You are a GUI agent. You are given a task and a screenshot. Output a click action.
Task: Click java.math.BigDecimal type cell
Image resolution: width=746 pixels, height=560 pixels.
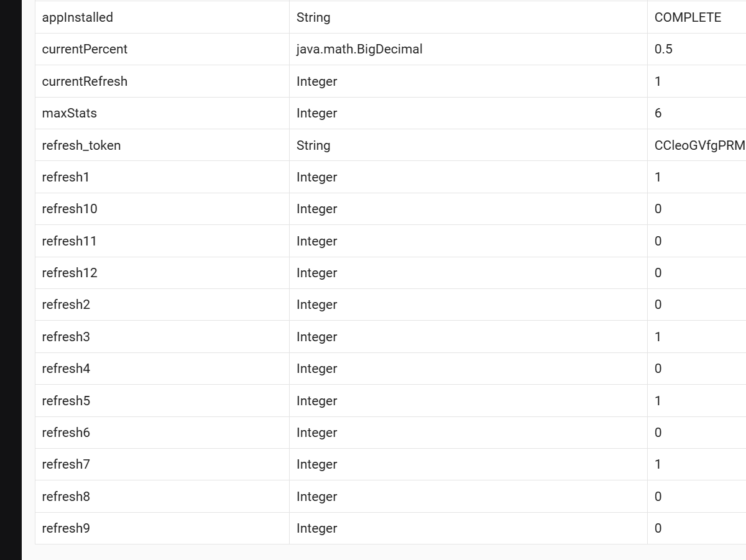coord(359,49)
